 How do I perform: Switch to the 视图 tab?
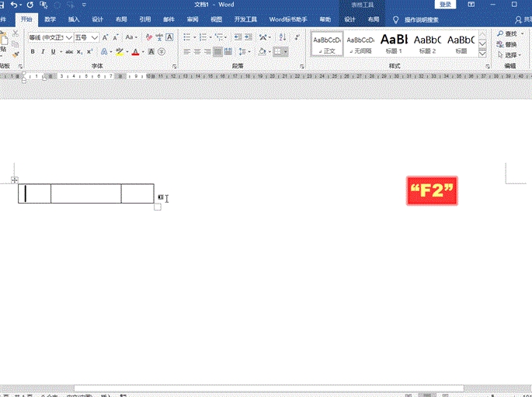click(x=217, y=19)
